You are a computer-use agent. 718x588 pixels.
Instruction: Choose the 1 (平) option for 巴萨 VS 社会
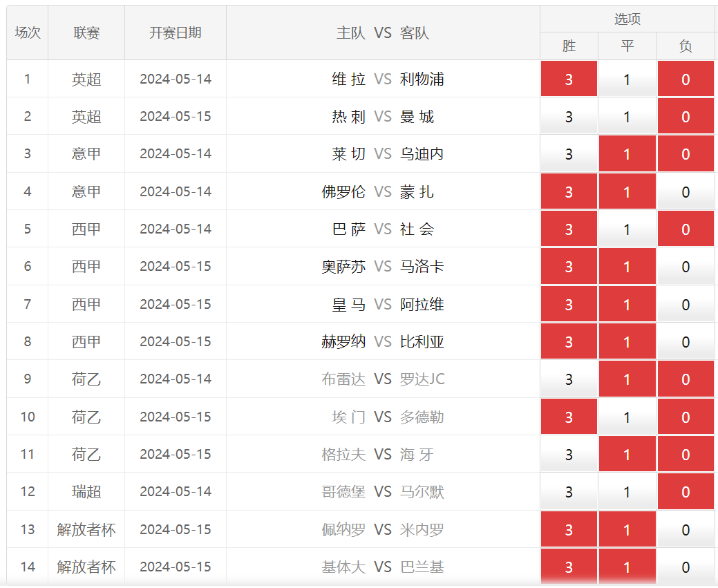coord(627,229)
